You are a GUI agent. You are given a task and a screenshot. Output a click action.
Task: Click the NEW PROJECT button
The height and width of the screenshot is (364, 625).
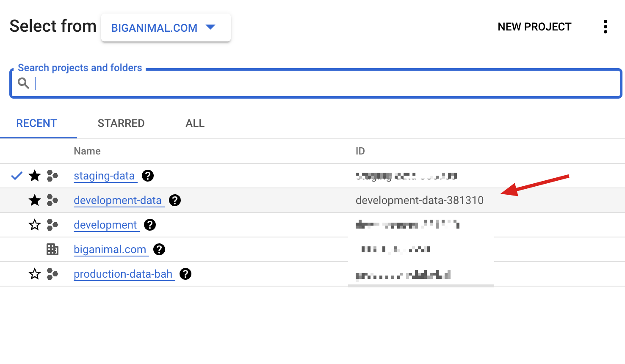point(534,27)
